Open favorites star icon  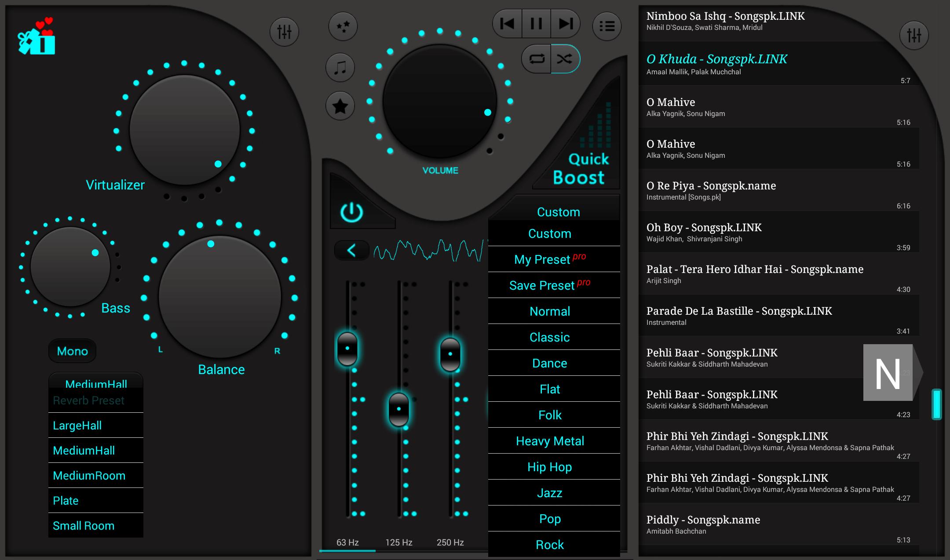[340, 106]
